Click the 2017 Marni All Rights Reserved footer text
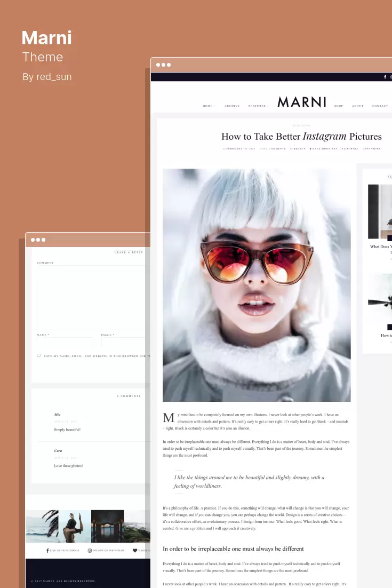The height and width of the screenshot is (588, 392). click(x=63, y=581)
